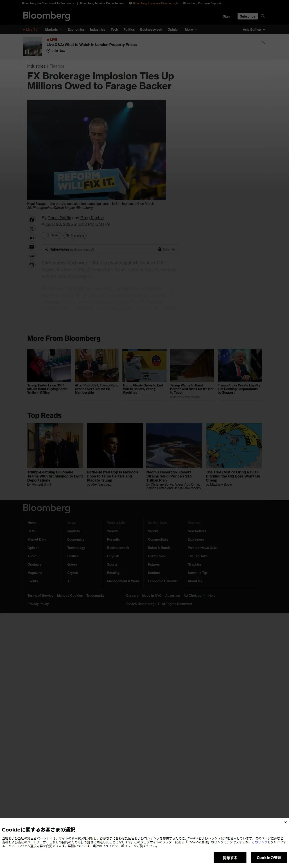Open Businessweek nav section

[x=151, y=30]
